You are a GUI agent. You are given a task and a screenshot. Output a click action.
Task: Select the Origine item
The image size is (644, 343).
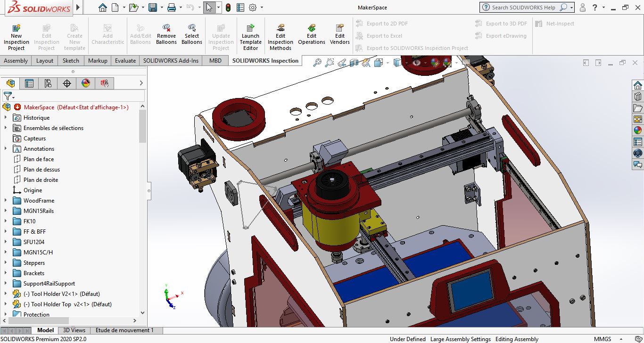[33, 190]
